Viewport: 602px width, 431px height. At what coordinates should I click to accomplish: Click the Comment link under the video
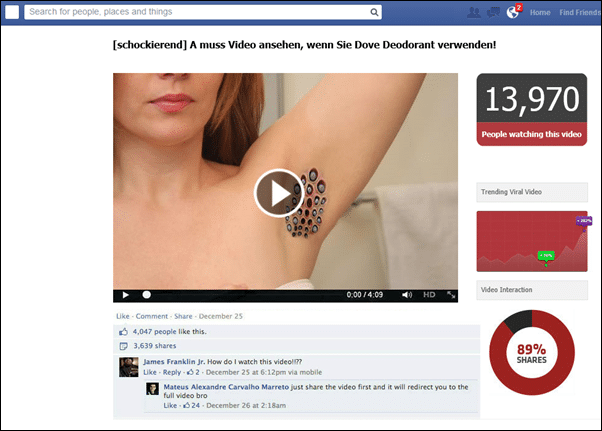(x=152, y=316)
